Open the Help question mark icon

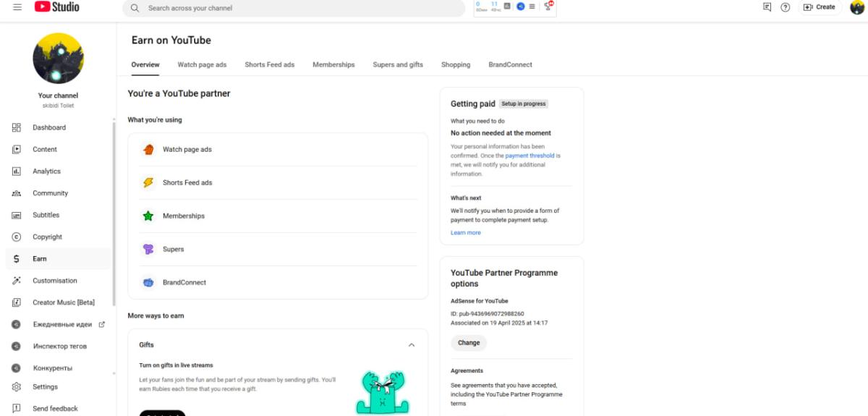click(x=785, y=7)
